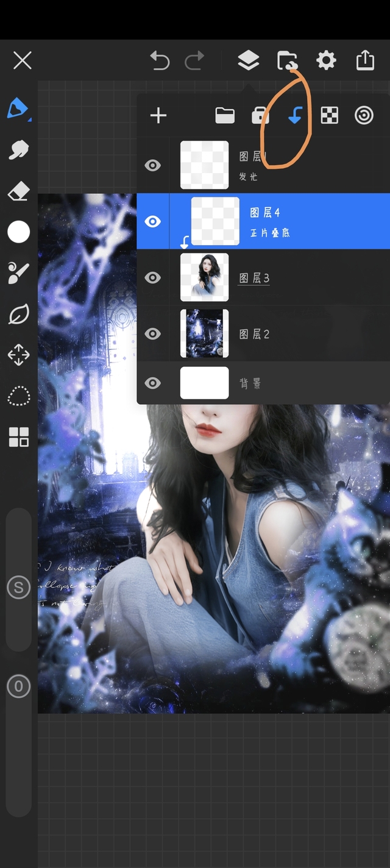Open the 发光 blend mode of 图层1
This screenshot has height=868, width=390.
click(247, 177)
